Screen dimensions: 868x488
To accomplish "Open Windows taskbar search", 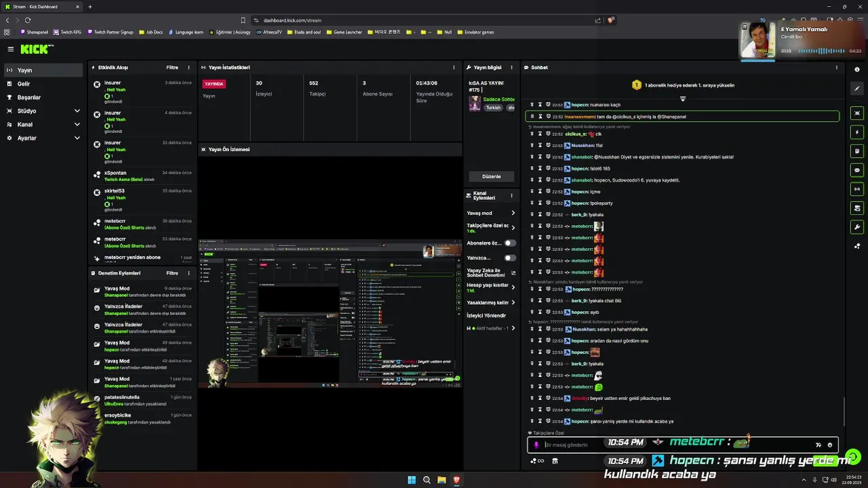I will pyautogui.click(x=427, y=480).
